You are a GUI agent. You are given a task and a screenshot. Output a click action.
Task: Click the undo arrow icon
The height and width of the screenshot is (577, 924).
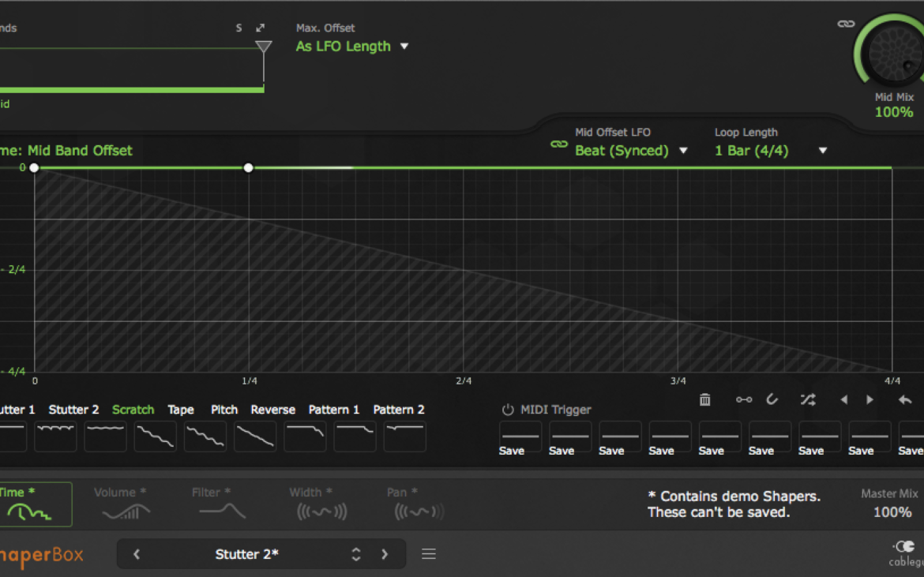[x=905, y=400]
